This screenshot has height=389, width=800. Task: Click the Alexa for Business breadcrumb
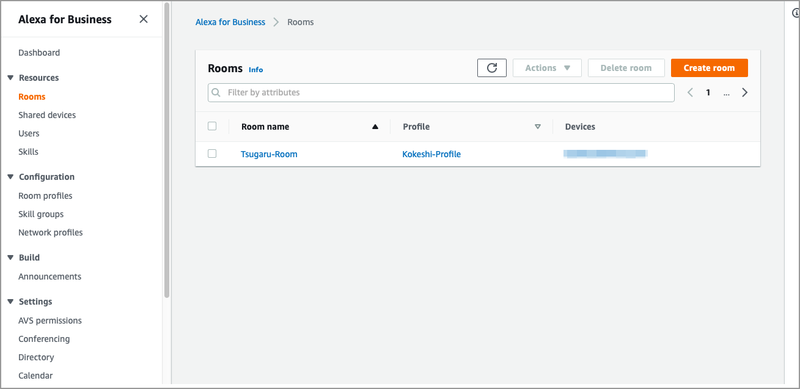tap(230, 22)
